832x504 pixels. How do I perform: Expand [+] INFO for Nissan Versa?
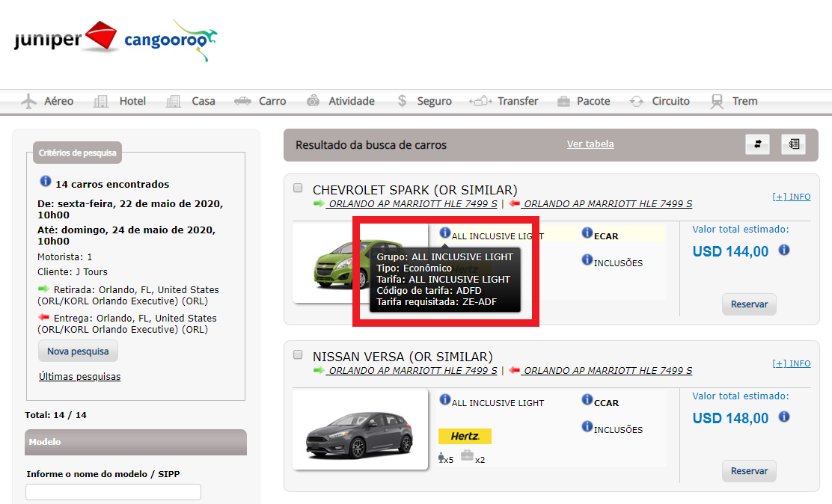point(791,363)
